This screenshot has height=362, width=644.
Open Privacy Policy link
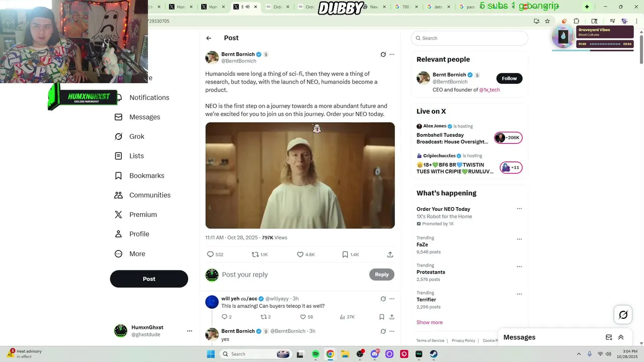click(x=463, y=341)
